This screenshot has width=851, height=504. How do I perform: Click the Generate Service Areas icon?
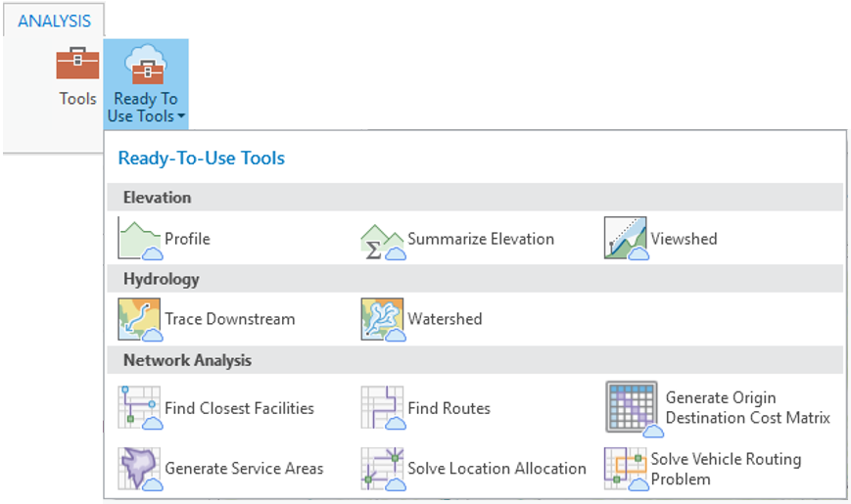pyautogui.click(x=140, y=468)
